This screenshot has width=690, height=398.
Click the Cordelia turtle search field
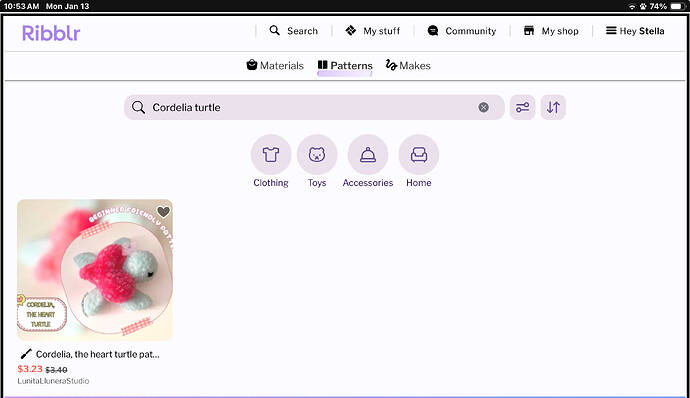pyautogui.click(x=314, y=107)
